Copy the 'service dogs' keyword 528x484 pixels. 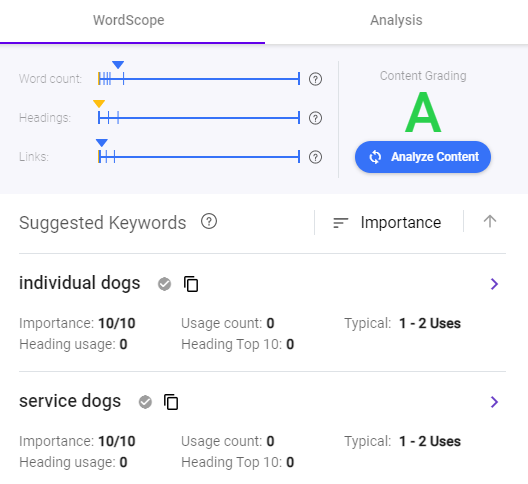pos(171,402)
